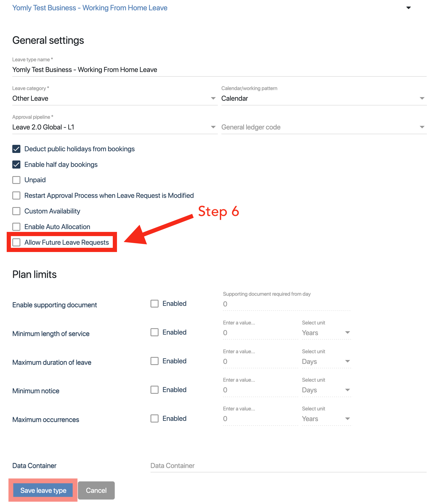Check the Custom Availability option

tap(16, 211)
